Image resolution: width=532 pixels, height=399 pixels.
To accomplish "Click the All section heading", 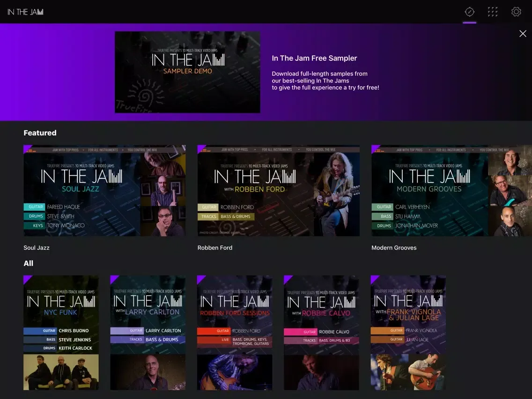I will coord(29,263).
